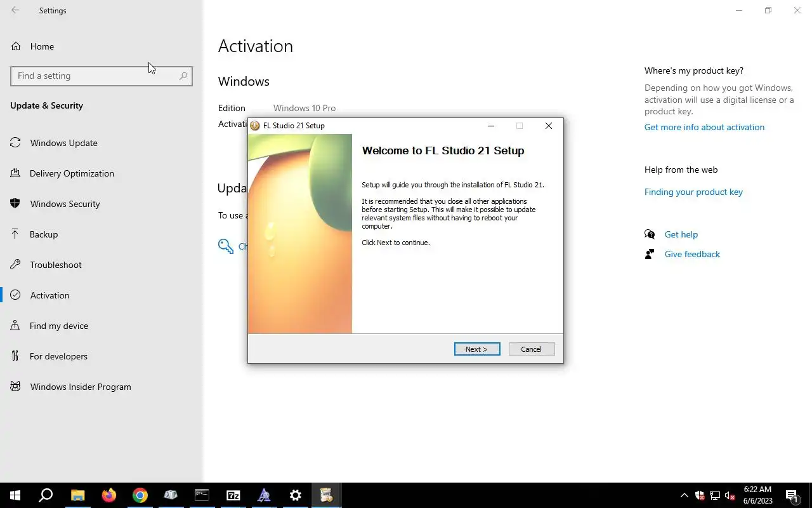
Task: Click the Find my device person icon
Action: [15, 326]
